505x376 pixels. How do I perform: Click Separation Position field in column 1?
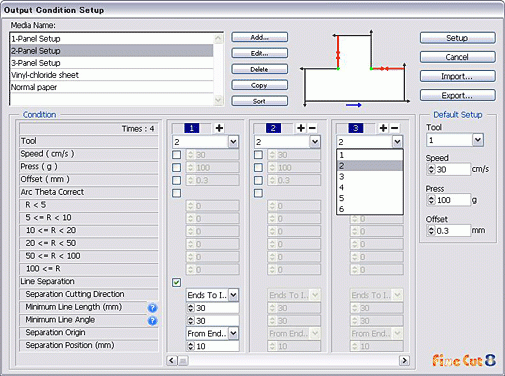click(216, 346)
